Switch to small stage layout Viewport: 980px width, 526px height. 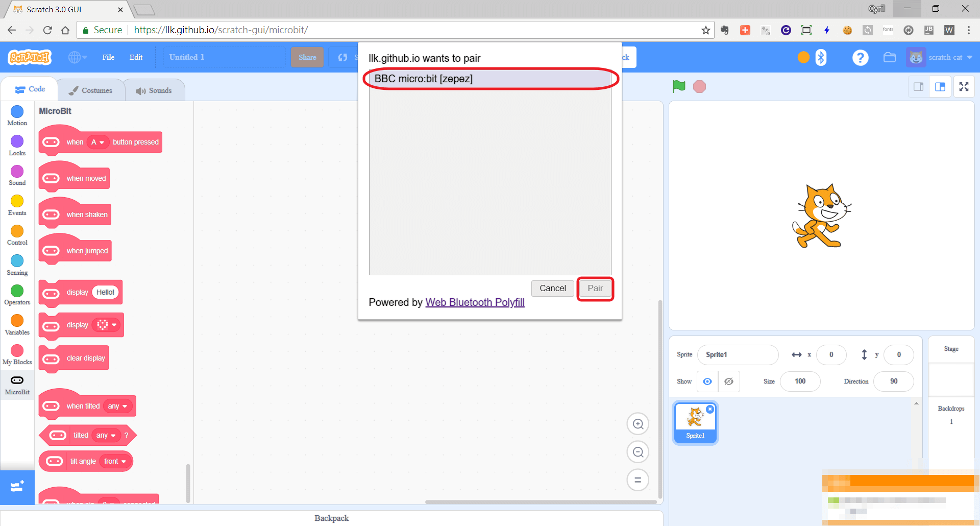[x=918, y=87]
